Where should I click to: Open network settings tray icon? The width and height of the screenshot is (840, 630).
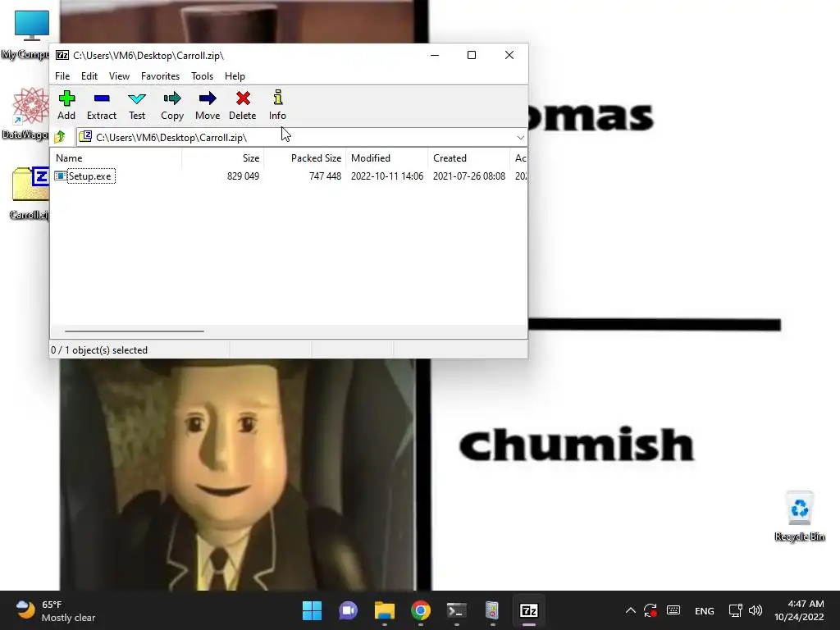[736, 610]
